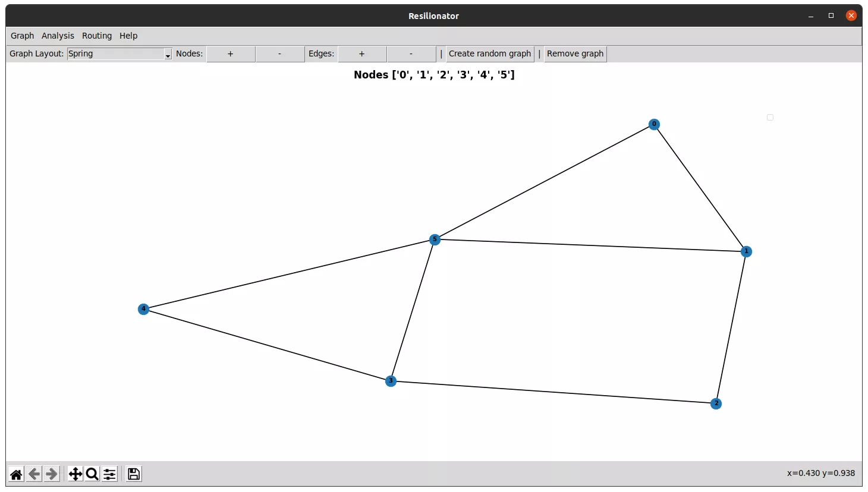Click node 5 in the graph
The image size is (868, 492).
(435, 239)
